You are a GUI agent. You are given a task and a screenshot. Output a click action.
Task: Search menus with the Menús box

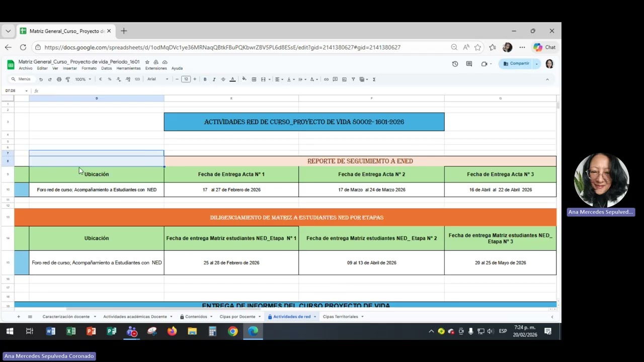pyautogui.click(x=21, y=79)
